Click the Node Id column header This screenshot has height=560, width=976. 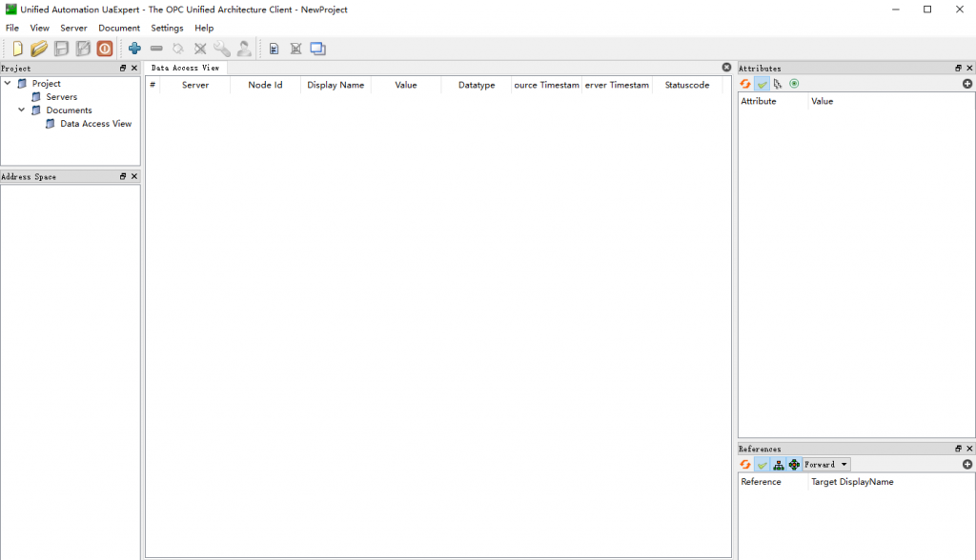point(265,86)
